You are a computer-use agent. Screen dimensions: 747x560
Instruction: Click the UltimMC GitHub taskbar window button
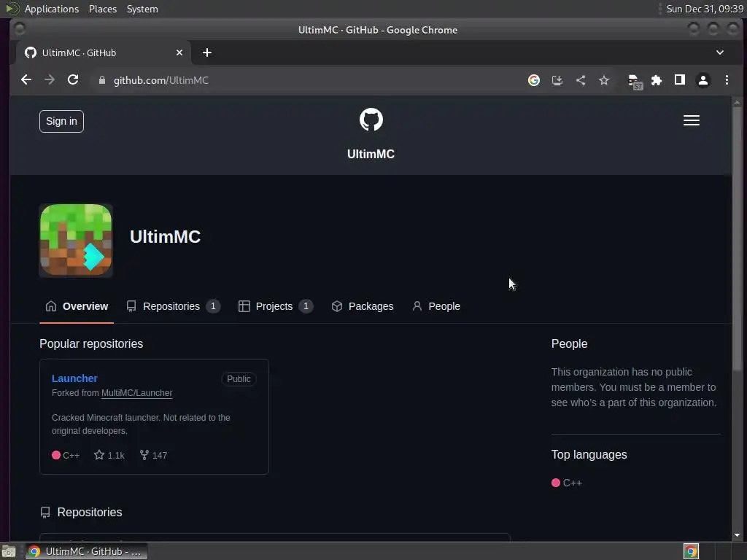click(86, 551)
